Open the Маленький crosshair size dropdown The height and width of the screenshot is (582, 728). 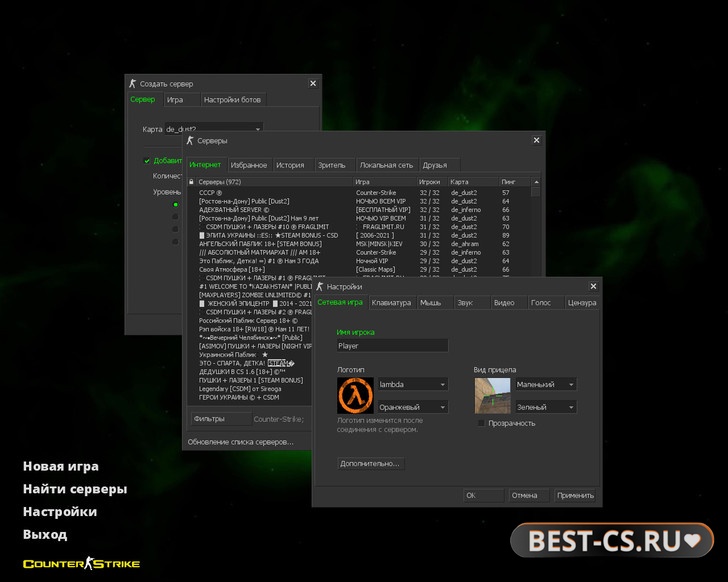coord(546,384)
